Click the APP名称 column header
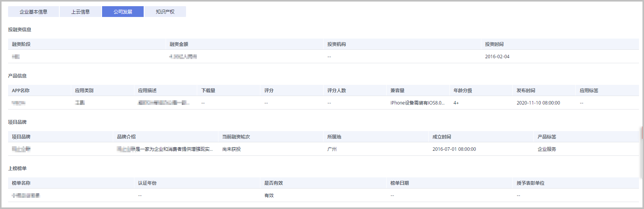 point(21,91)
